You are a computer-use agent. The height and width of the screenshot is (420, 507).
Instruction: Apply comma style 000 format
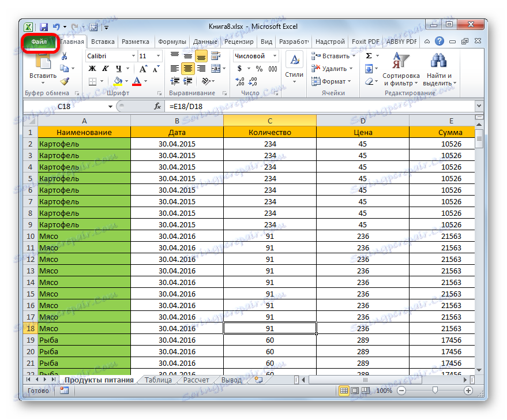(273, 69)
